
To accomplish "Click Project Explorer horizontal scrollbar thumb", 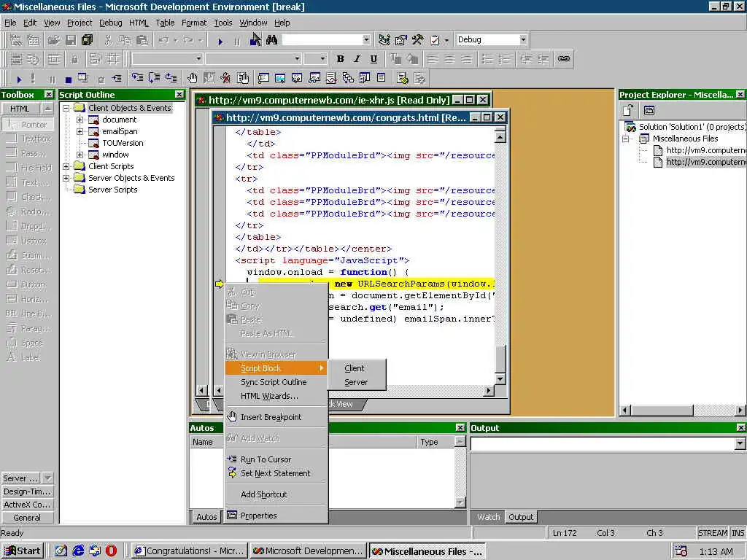I will point(662,411).
